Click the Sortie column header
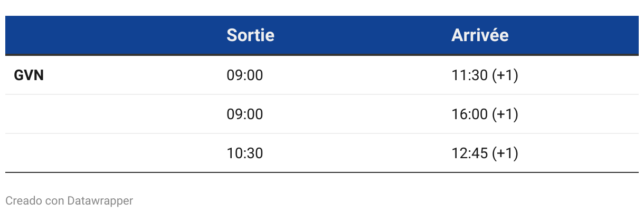Screen dimensions: 644x213 point(250,35)
